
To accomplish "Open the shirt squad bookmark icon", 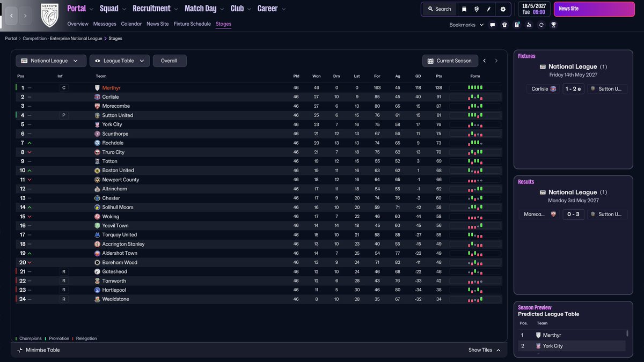I will (504, 25).
